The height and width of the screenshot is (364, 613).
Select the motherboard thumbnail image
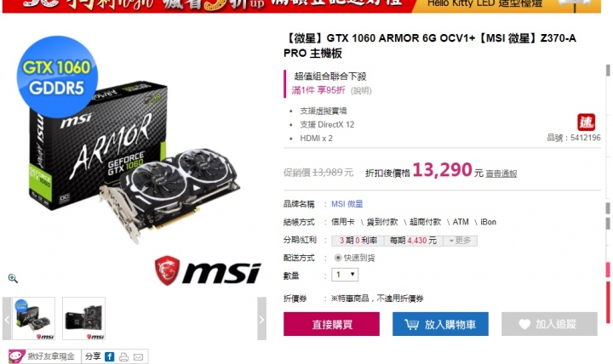83,318
